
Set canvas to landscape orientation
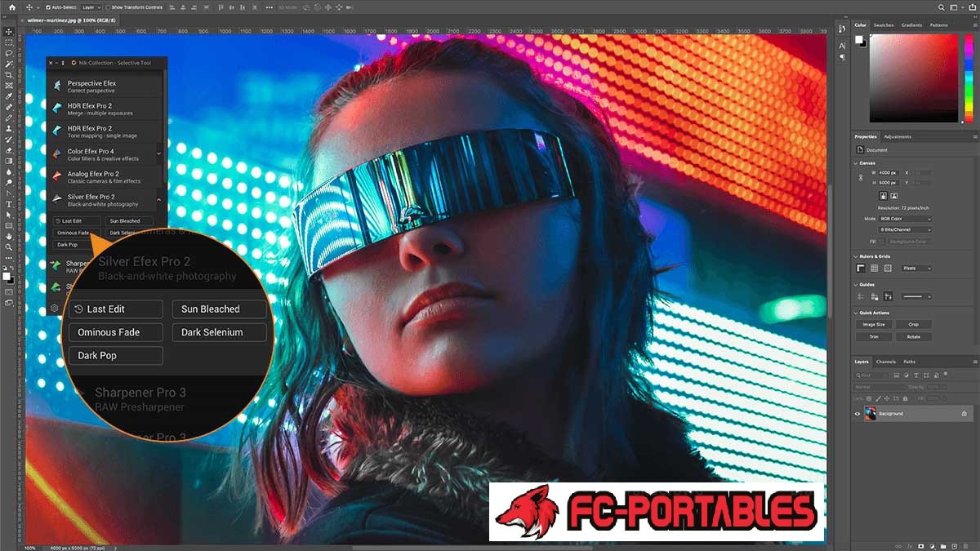click(894, 196)
